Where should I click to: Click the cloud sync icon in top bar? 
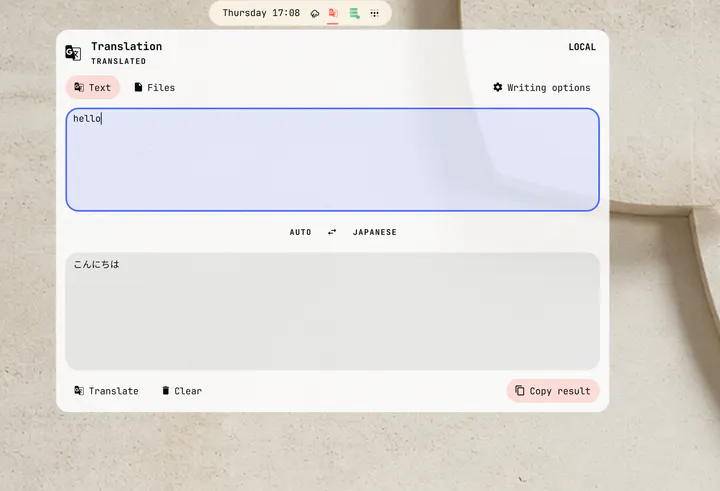[x=315, y=13]
